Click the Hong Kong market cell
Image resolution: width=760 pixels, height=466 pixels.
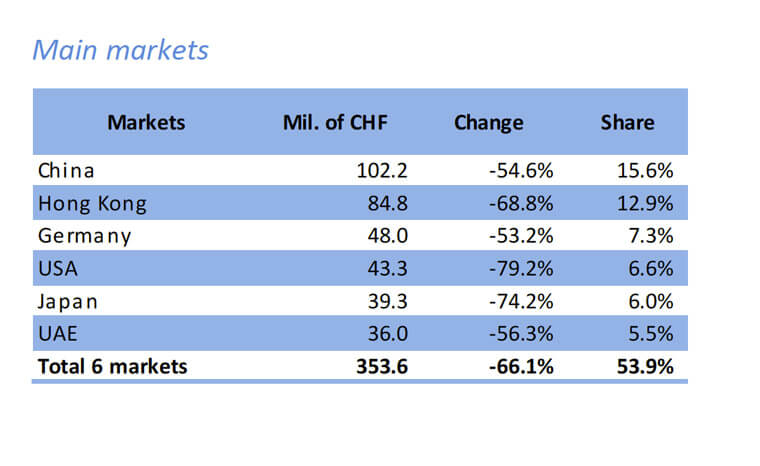92,204
